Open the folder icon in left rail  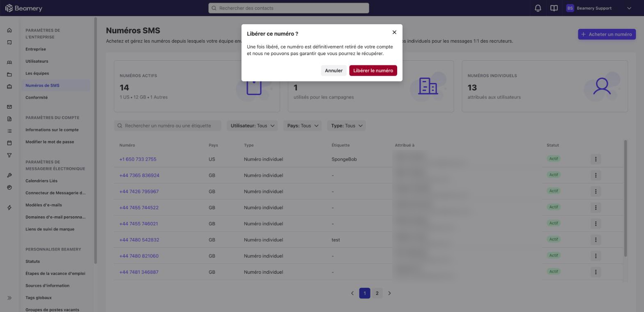coord(9,75)
